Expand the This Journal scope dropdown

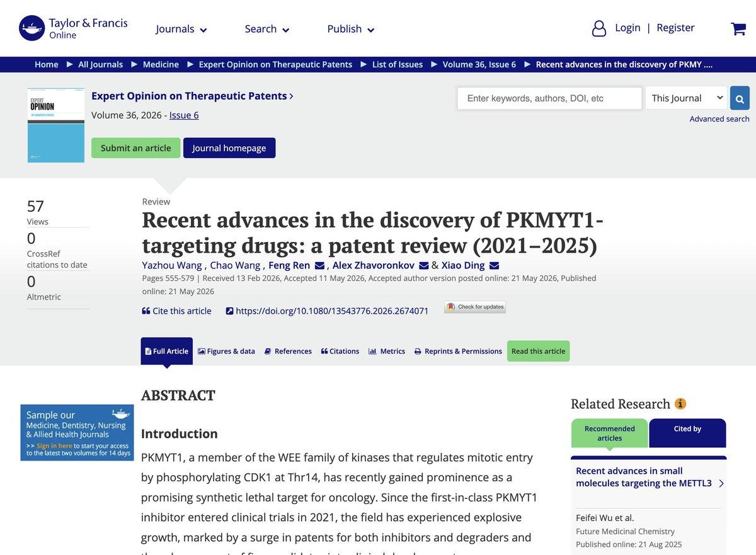point(686,98)
